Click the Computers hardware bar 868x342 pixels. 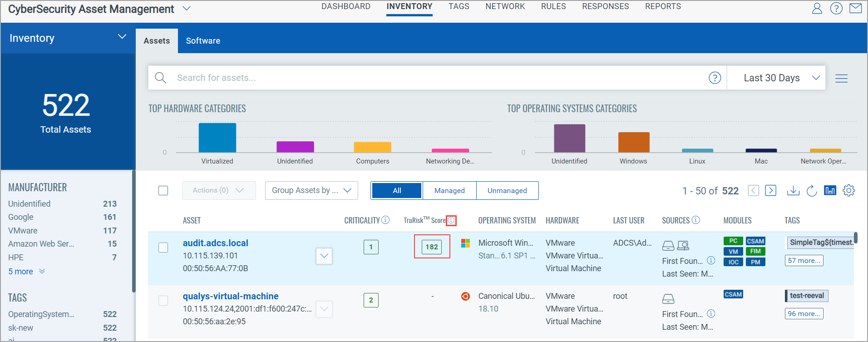(x=372, y=147)
